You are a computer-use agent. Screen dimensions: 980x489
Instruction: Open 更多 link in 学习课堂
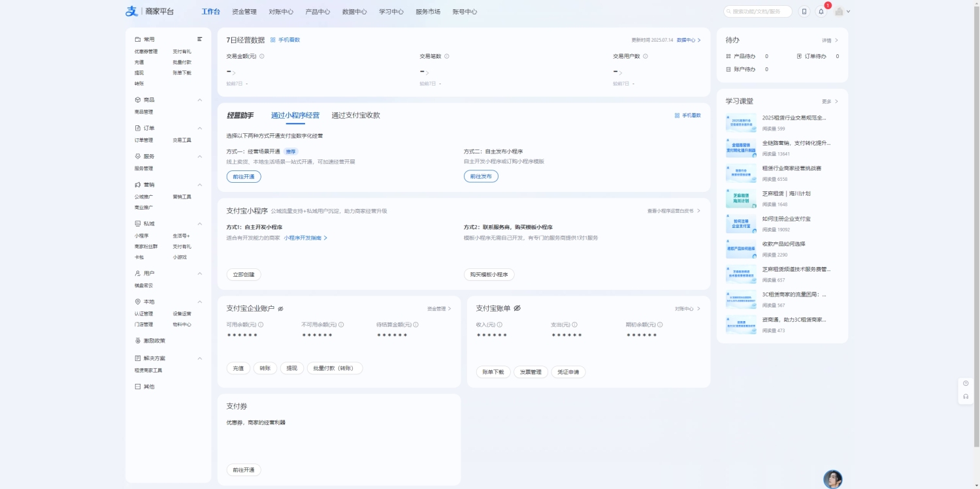click(830, 102)
